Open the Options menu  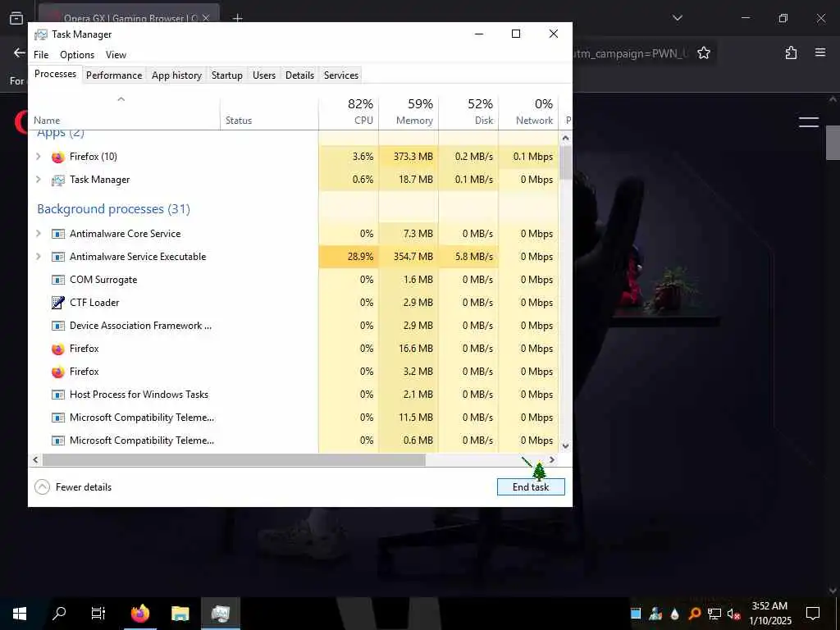click(77, 55)
